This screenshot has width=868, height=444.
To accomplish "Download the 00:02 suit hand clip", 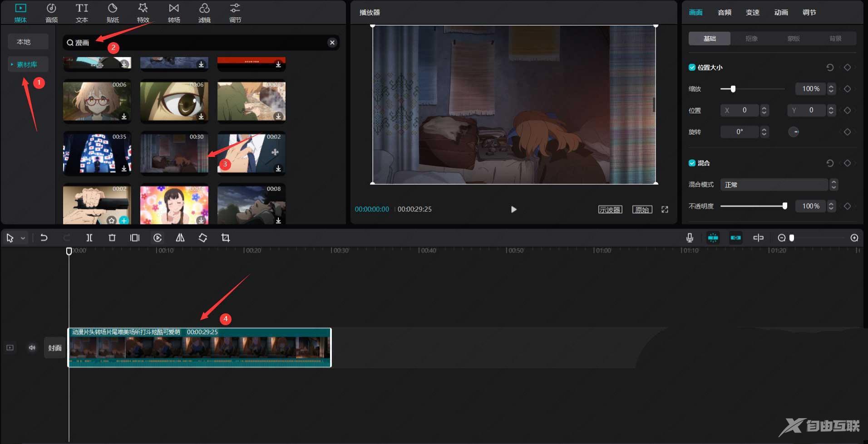I will [x=278, y=169].
